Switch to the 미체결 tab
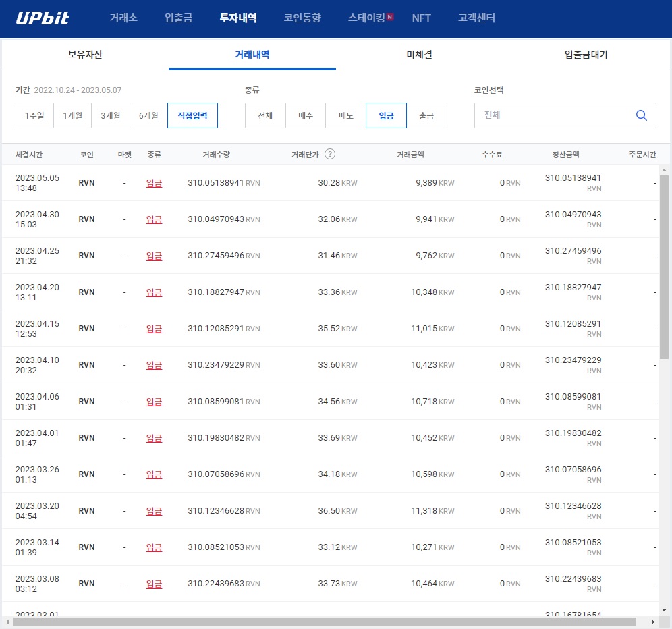Screen dimensions: 672x629 (419, 55)
